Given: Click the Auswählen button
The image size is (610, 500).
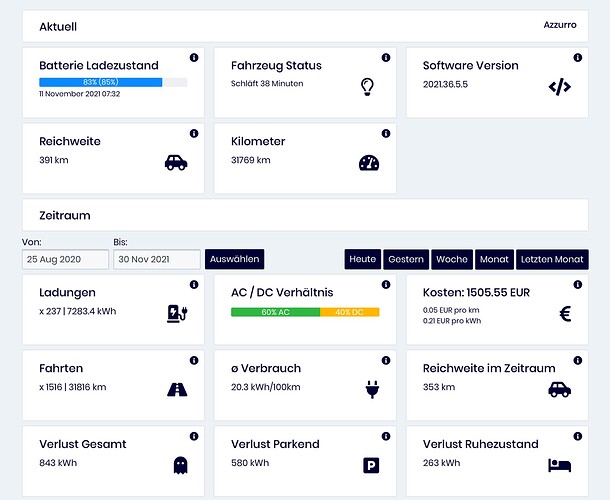Looking at the screenshot, I should pos(235,259).
